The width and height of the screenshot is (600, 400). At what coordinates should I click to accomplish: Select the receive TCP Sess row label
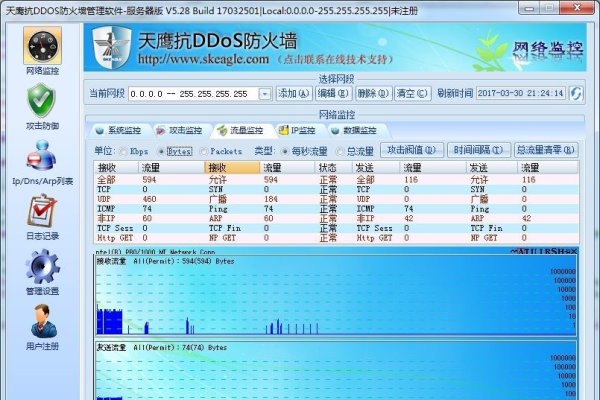[x=115, y=228]
